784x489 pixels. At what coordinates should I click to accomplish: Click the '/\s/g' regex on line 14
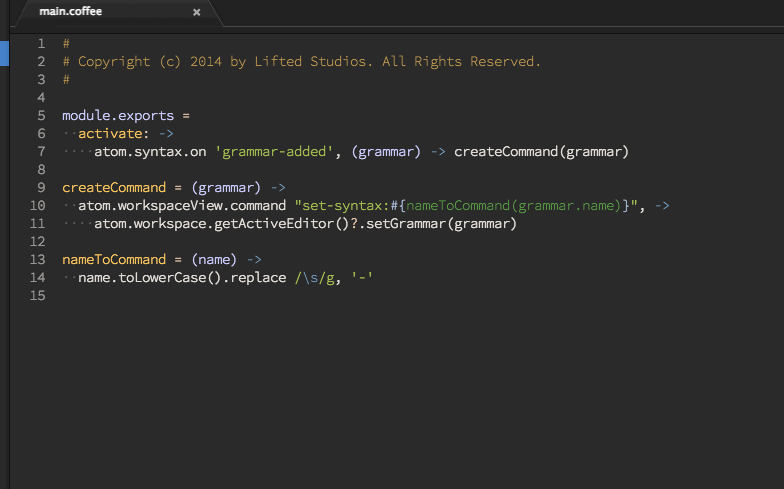[x=314, y=278]
